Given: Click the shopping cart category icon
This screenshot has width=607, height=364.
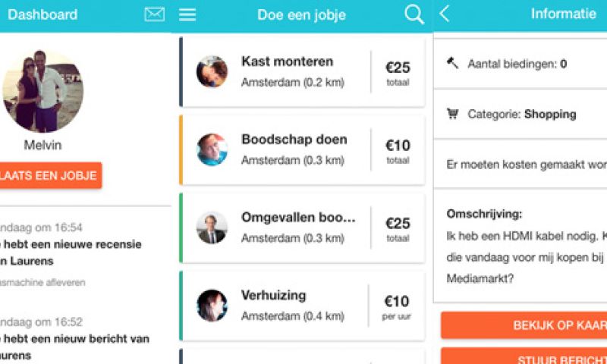Looking at the screenshot, I should 453,115.
